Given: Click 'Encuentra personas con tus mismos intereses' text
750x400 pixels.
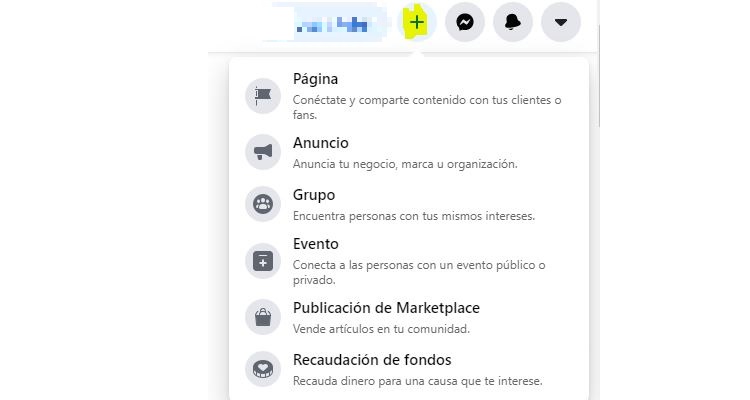Looking at the screenshot, I should pyautogui.click(x=413, y=215).
